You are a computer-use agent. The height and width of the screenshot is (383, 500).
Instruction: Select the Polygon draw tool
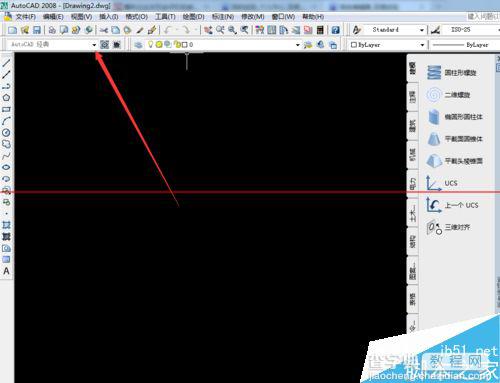click(6, 98)
